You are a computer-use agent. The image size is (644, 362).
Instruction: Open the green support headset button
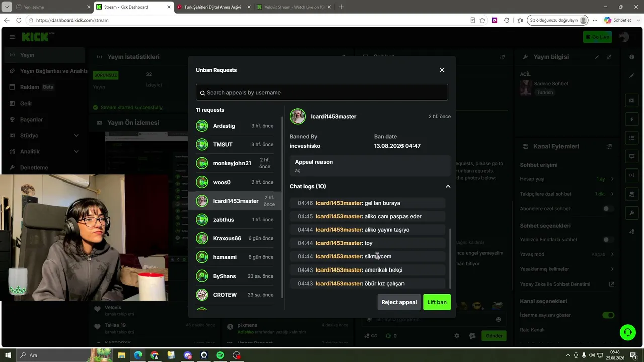627,332
